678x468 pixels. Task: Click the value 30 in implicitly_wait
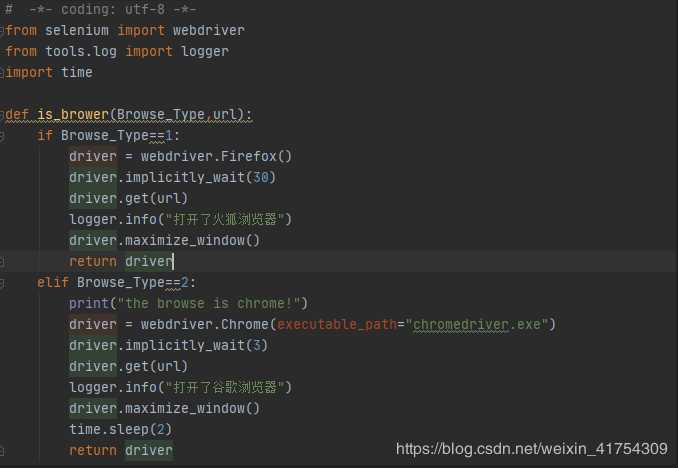tap(261, 177)
